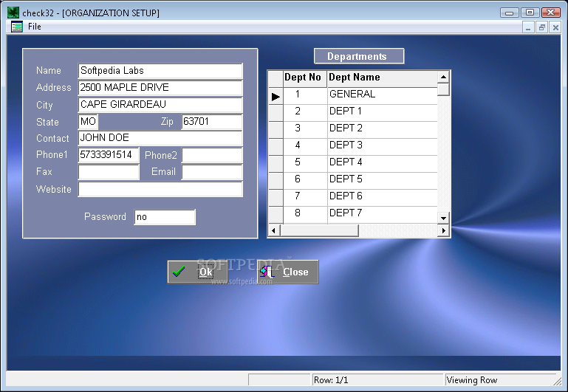Select the DEPT 3 cell
This screenshot has width=568, height=392.
click(382, 147)
